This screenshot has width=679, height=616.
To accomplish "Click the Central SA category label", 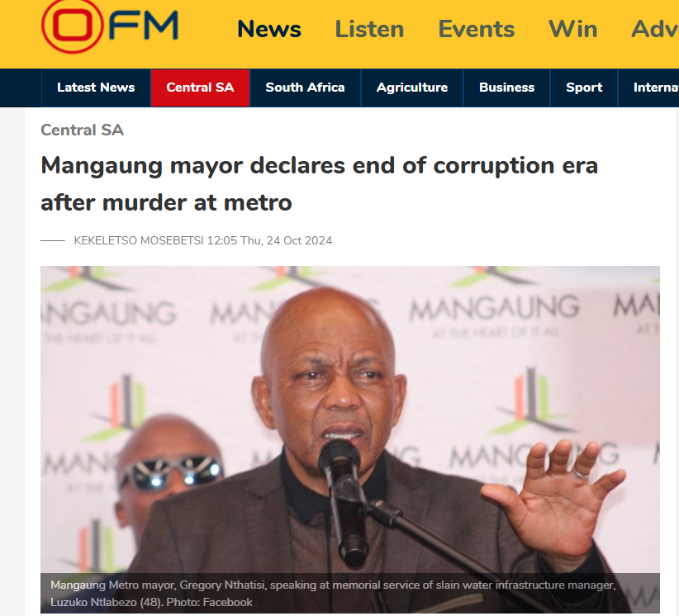I will pos(83,130).
